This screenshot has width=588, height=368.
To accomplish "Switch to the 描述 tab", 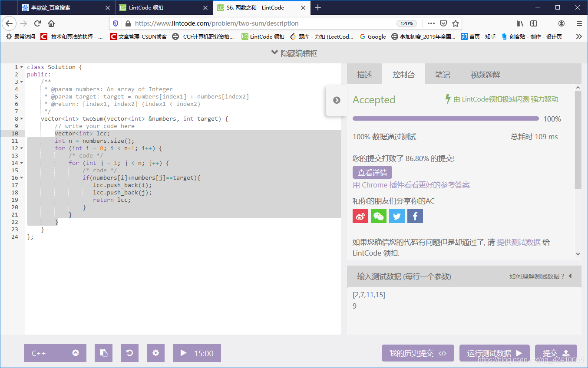I will [x=364, y=74].
